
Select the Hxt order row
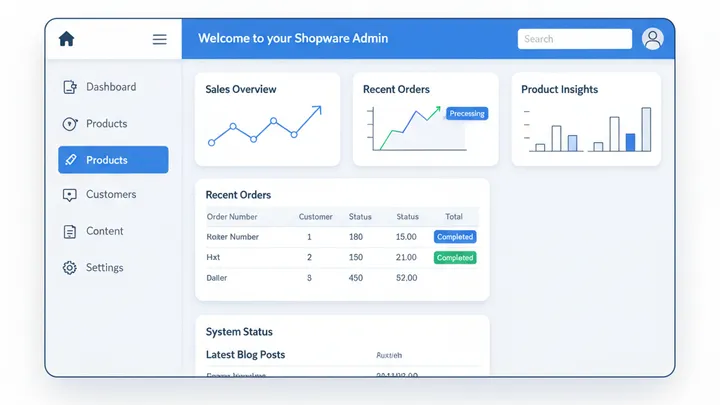click(342, 257)
